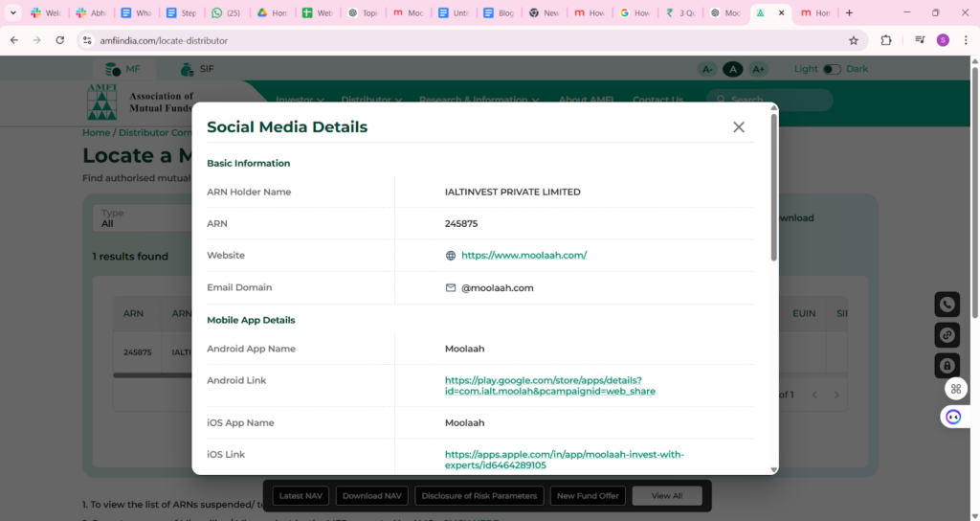
Task: Open the chatbot assistant icon
Action: click(953, 417)
